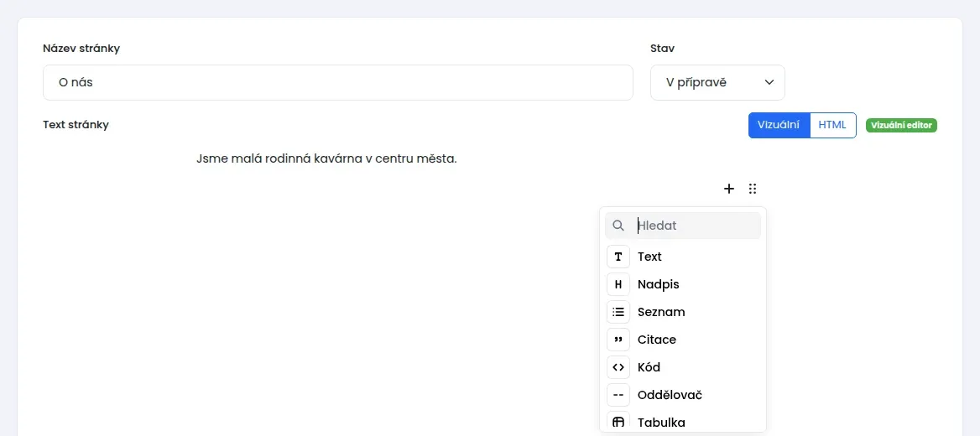Image resolution: width=980 pixels, height=436 pixels.
Task: Focus the Název stránky input field
Action: coord(338,82)
